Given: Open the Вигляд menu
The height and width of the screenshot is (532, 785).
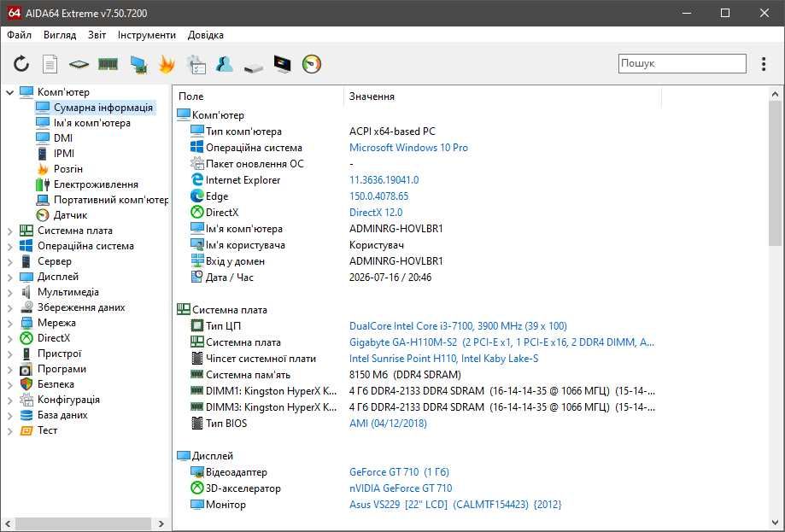Looking at the screenshot, I should tap(60, 35).
